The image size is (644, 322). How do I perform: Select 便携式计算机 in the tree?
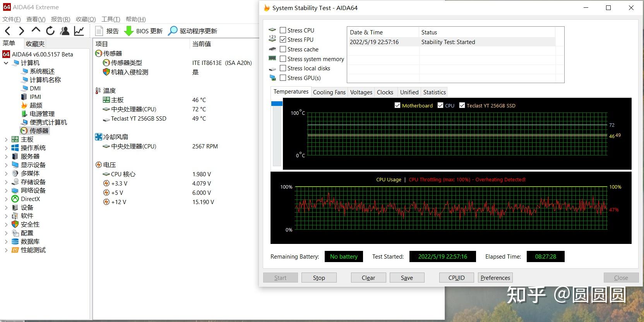[48, 122]
